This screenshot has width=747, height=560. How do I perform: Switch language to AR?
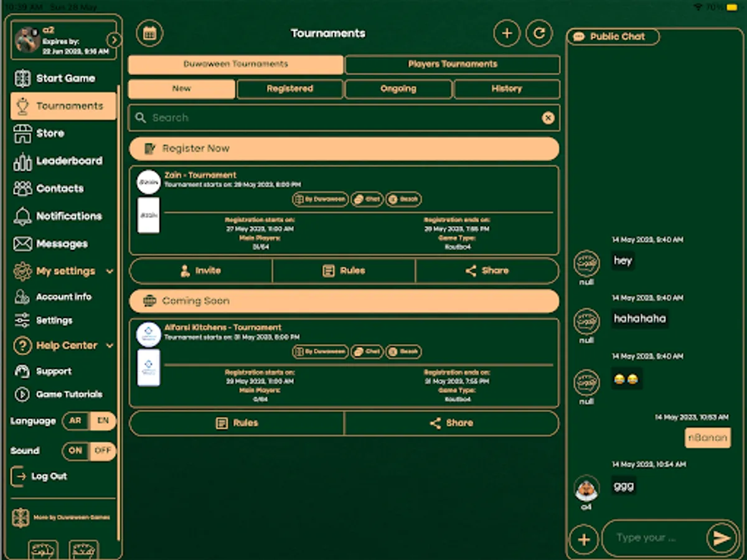(x=75, y=421)
